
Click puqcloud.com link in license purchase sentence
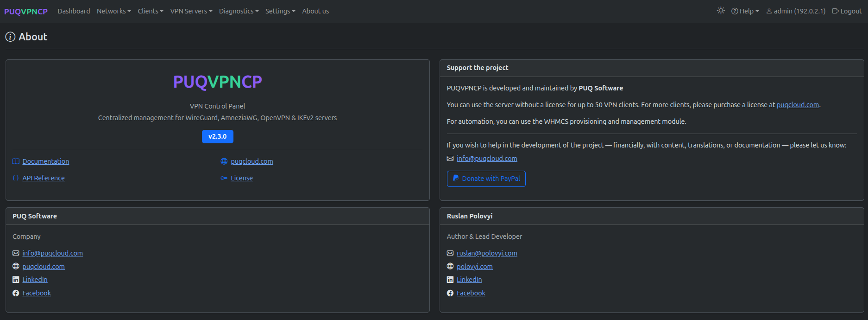tap(798, 105)
